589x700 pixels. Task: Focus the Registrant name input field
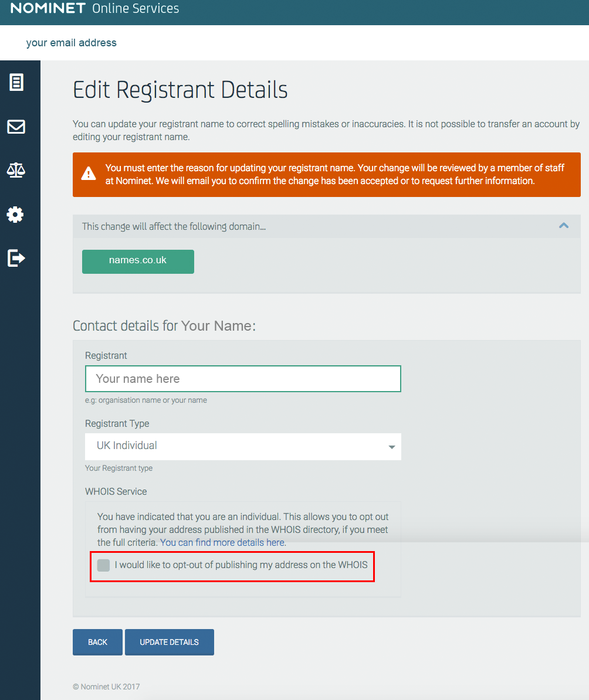(x=243, y=379)
